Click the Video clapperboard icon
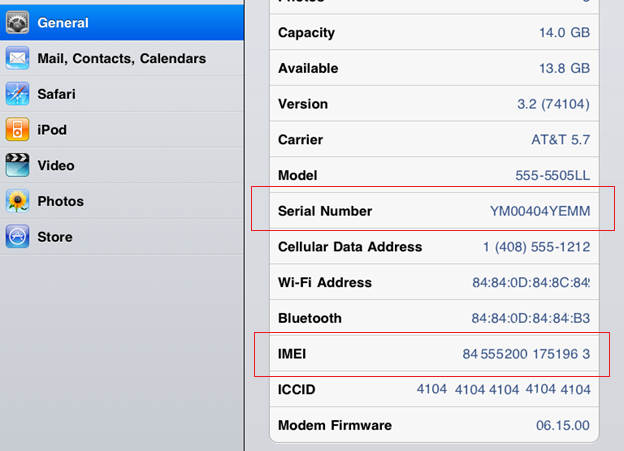Image resolution: width=624 pixels, height=451 pixels. [x=17, y=165]
